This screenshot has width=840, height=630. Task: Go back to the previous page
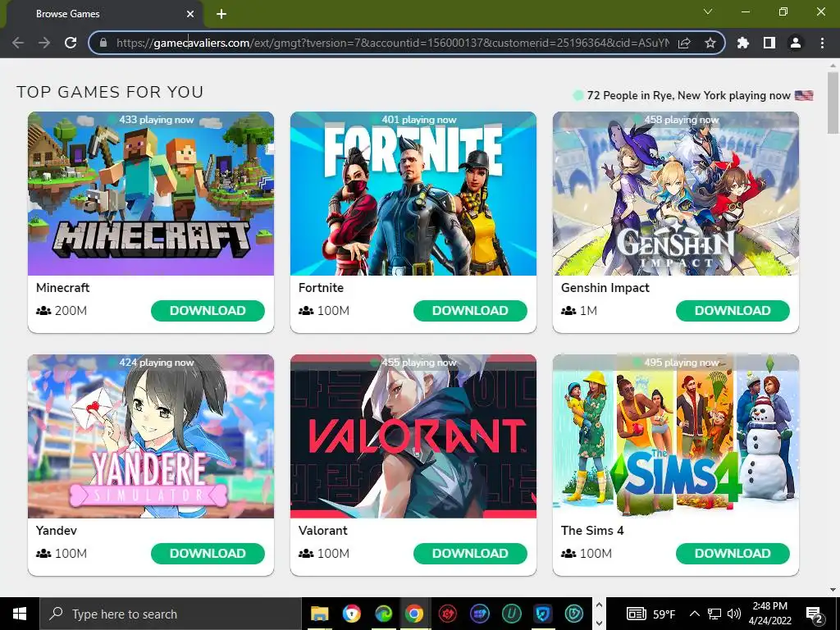click(x=18, y=43)
